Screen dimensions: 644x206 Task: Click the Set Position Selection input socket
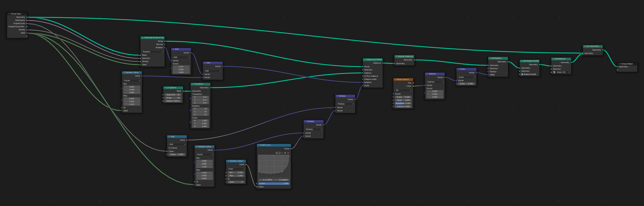click(x=488, y=68)
